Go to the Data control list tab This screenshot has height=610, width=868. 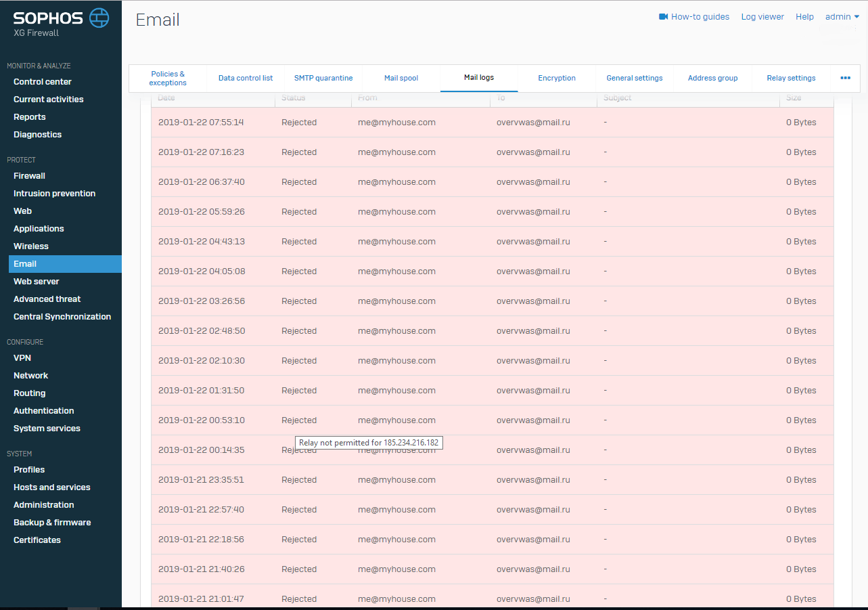tap(246, 78)
